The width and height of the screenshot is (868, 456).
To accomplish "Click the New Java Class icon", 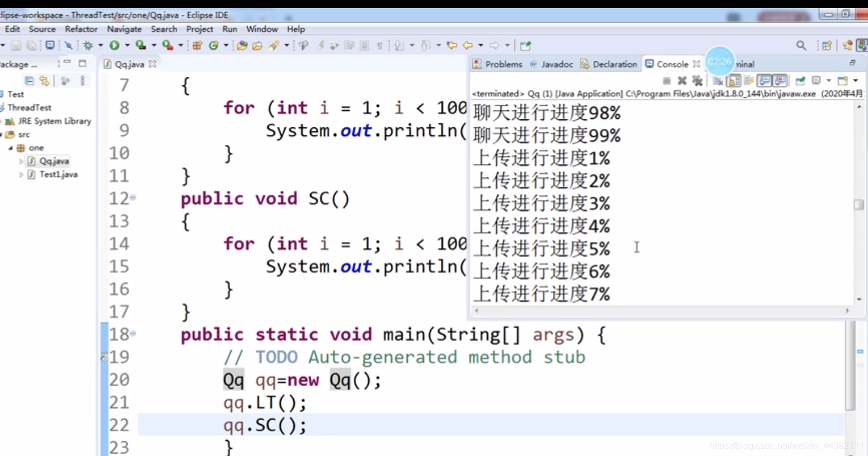I will [214, 45].
